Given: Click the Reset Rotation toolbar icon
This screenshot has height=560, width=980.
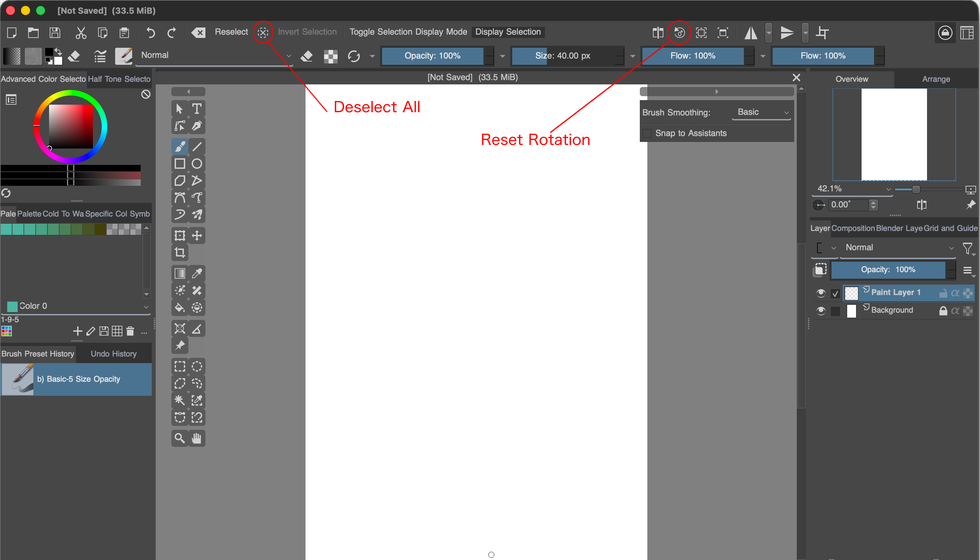Looking at the screenshot, I should pos(679,33).
